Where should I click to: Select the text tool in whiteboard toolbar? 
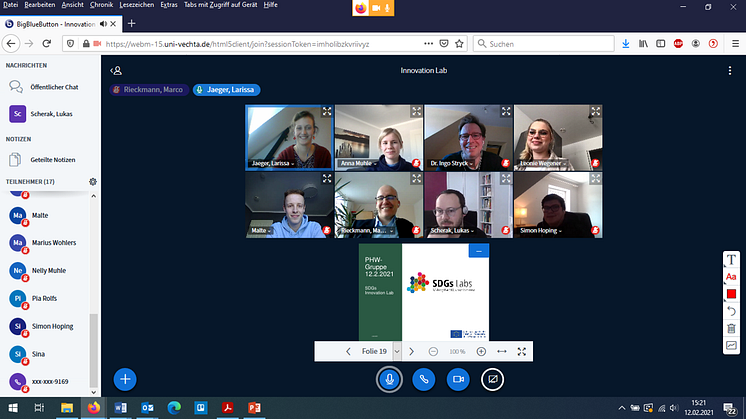click(731, 259)
